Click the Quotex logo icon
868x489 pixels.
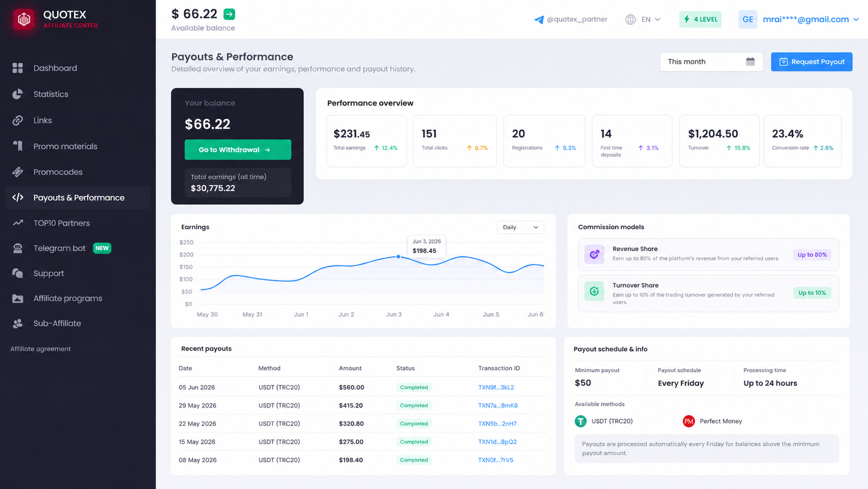[x=24, y=19]
